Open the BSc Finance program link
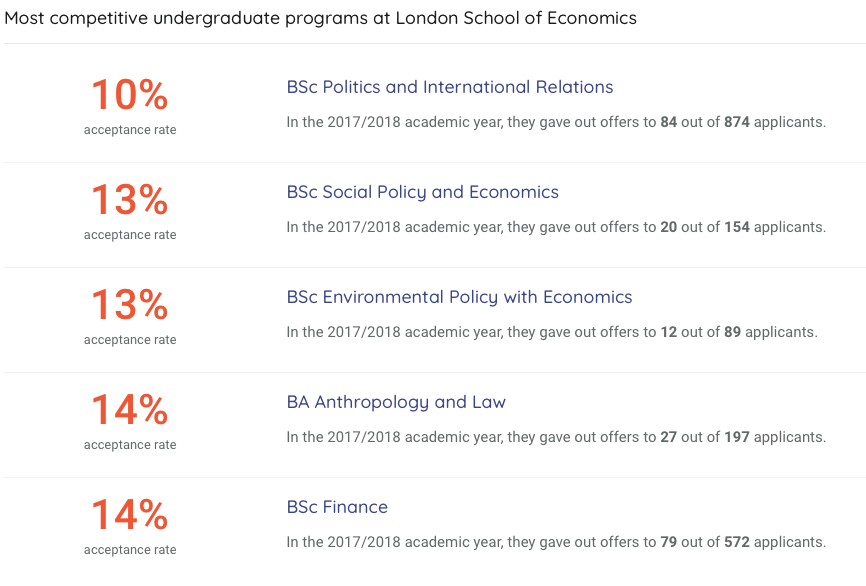Screen dimensions: 866x586 coord(337,507)
